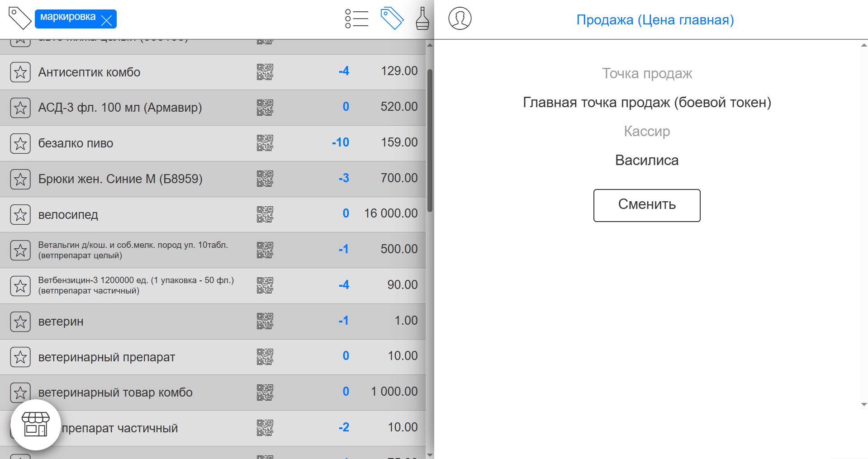The height and width of the screenshot is (459, 868).
Task: Click stock quantity -3 of Брюки жен.
Action: point(344,178)
